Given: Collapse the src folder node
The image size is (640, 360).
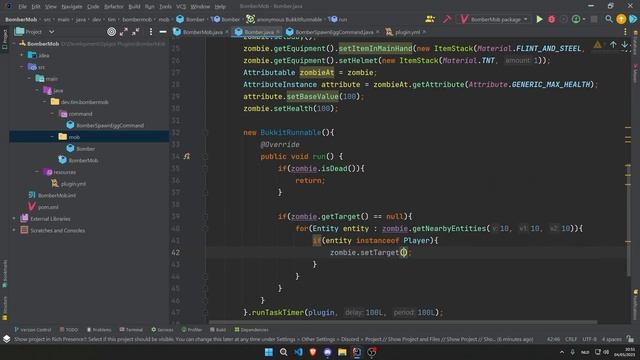Looking at the screenshot, I should pyautogui.click(x=22, y=67).
